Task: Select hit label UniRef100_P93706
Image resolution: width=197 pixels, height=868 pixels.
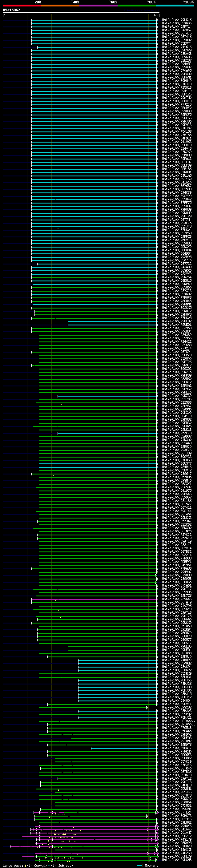Action: [x=176, y=399]
